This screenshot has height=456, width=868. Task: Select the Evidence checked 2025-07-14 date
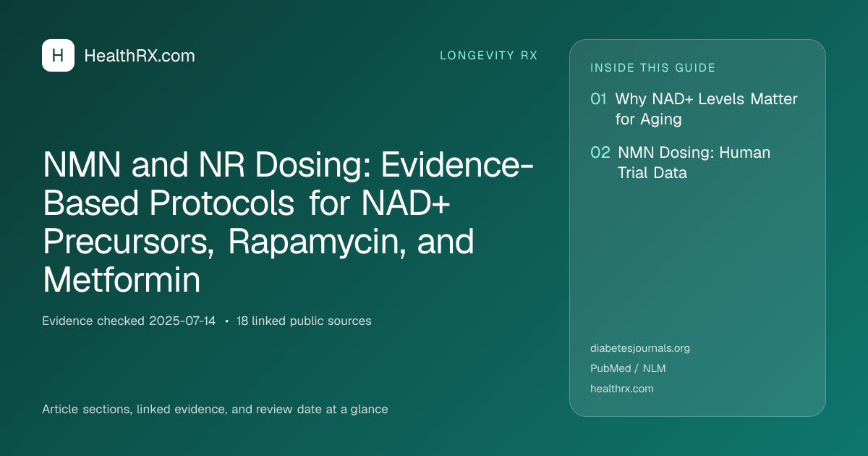click(129, 321)
